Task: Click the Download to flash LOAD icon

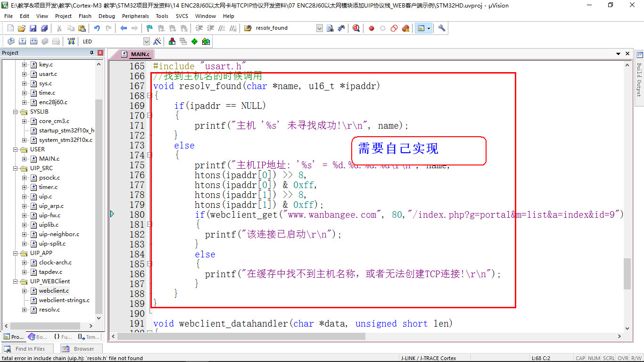Action: point(71,41)
